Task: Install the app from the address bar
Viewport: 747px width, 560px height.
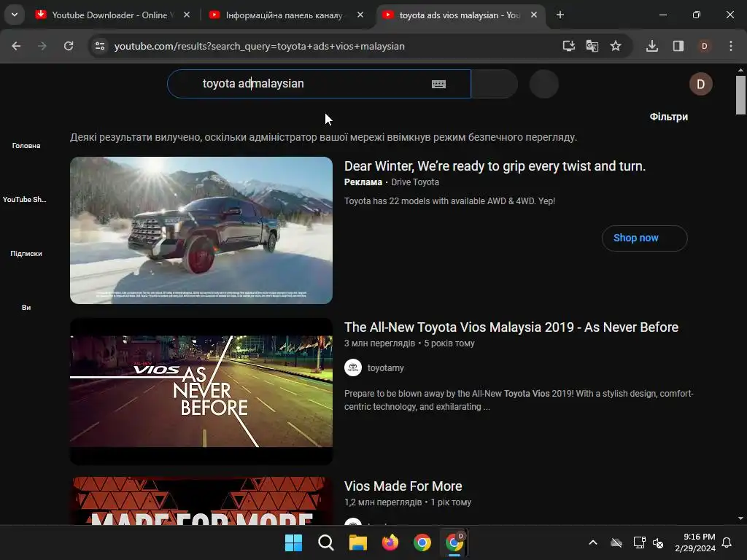Action: [568, 46]
